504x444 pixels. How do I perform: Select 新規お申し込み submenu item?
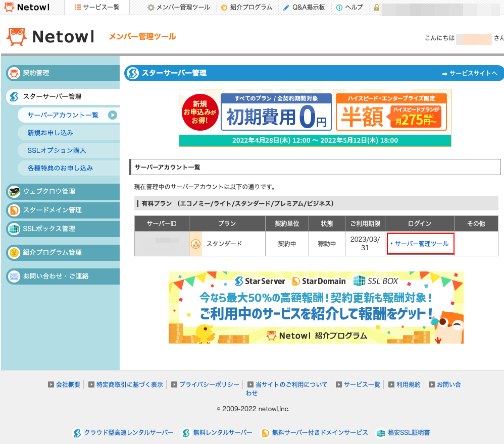point(69,133)
